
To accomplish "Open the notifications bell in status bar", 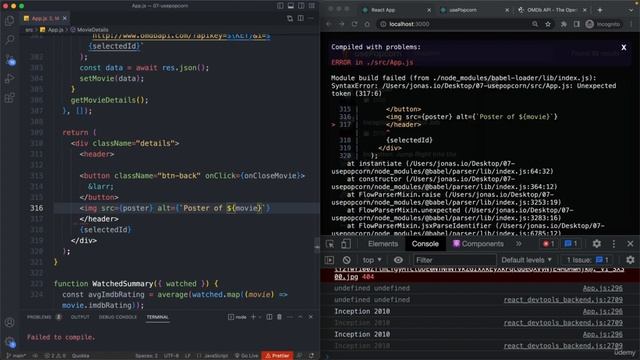I will pyautogui.click(x=311, y=356).
